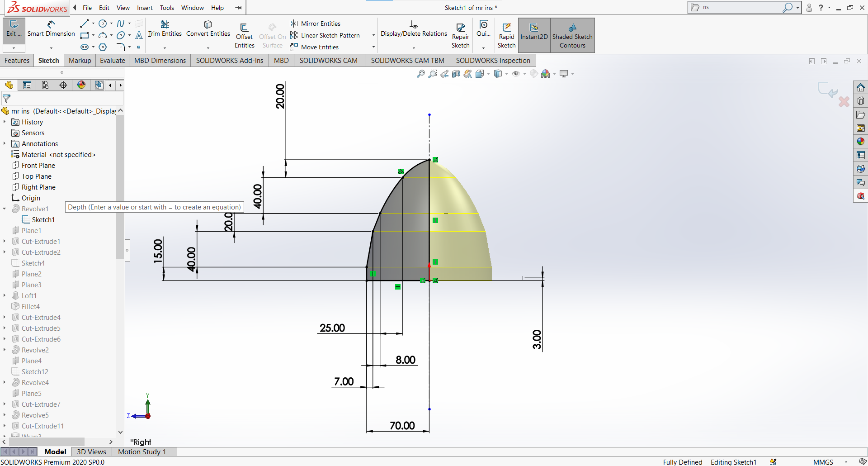Run the Repair Sketch tool
Image resolution: width=868 pixels, height=466 pixels.
[x=460, y=35]
